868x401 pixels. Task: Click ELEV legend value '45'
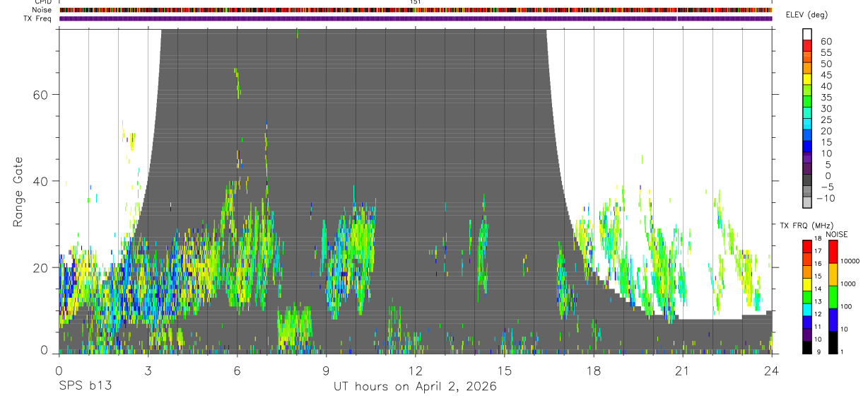(x=826, y=75)
